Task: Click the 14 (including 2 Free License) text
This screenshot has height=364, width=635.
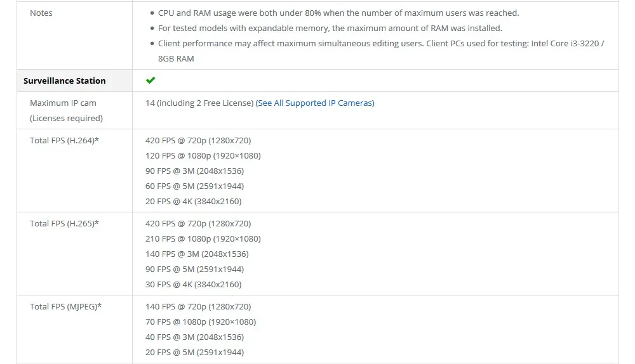Action: 199,103
